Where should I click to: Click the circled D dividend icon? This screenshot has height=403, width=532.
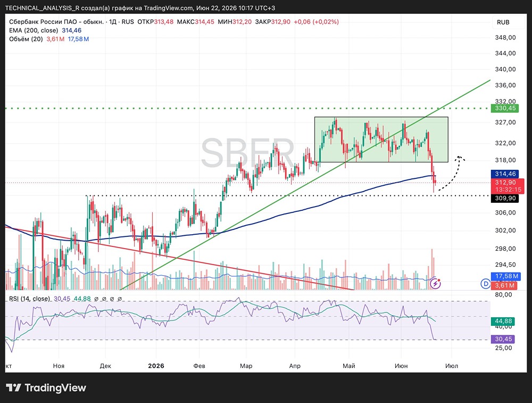(486, 284)
